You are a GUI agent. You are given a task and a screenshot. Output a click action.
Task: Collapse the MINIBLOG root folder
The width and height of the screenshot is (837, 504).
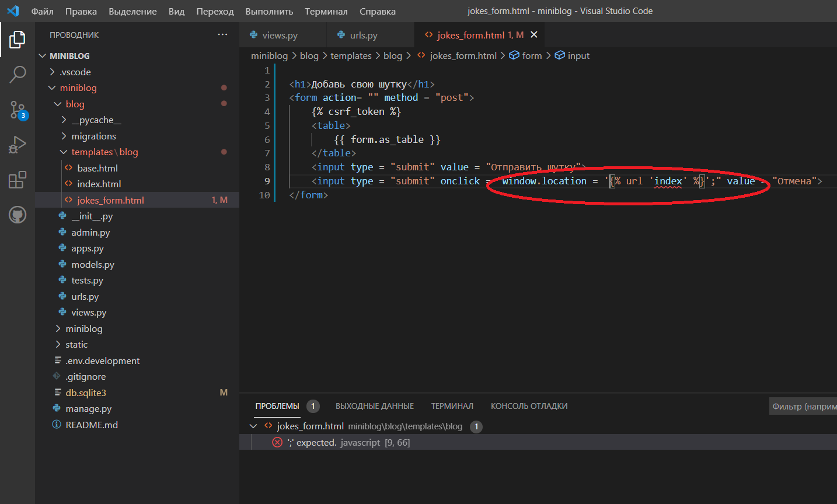pos(42,56)
